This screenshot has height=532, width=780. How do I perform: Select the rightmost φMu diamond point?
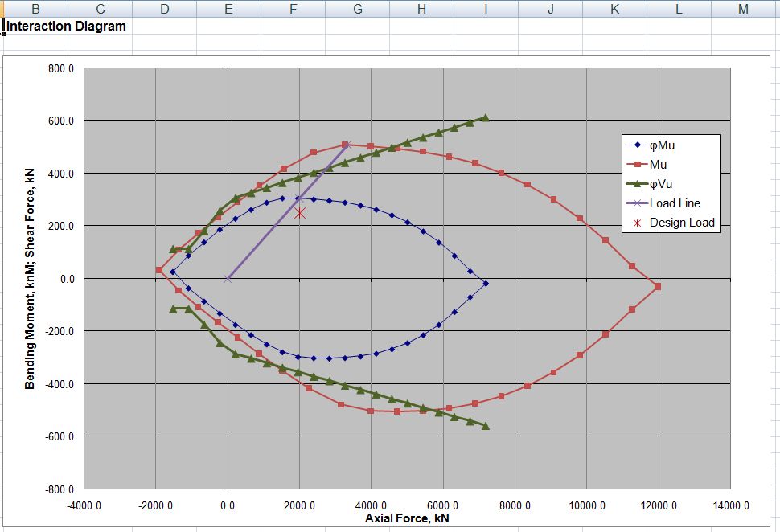tap(486, 283)
